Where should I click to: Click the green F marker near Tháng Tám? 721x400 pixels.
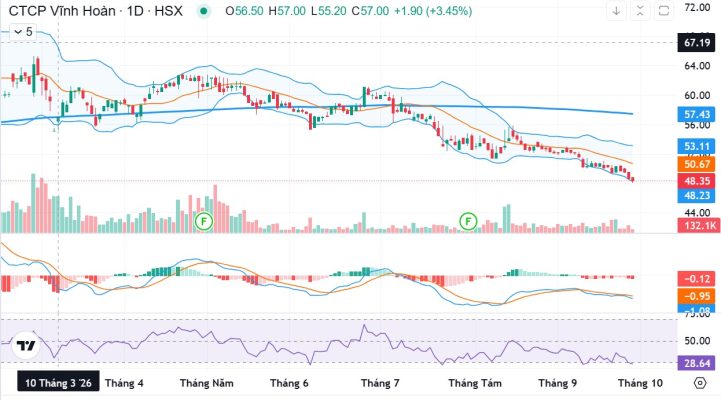(468, 222)
